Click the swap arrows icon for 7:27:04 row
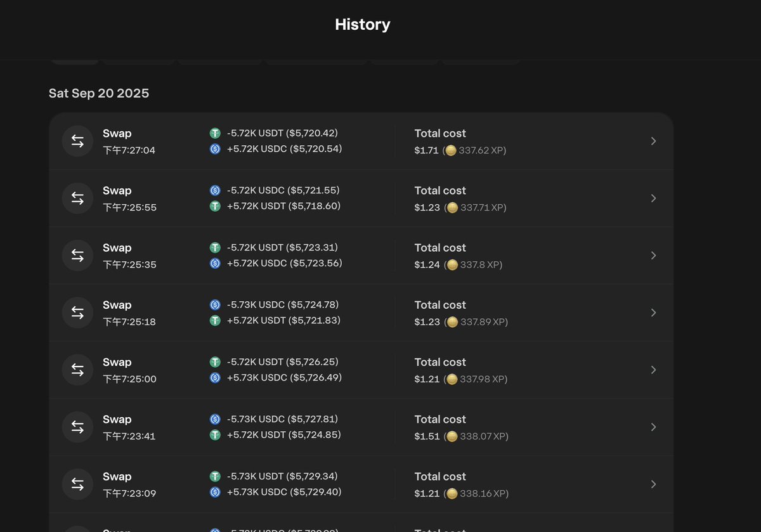Screen dimensions: 761x532 tap(77, 141)
